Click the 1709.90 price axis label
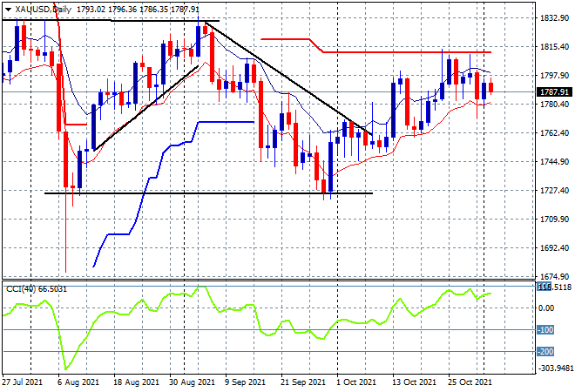Screen dimensions: 575x392 coord(554,220)
